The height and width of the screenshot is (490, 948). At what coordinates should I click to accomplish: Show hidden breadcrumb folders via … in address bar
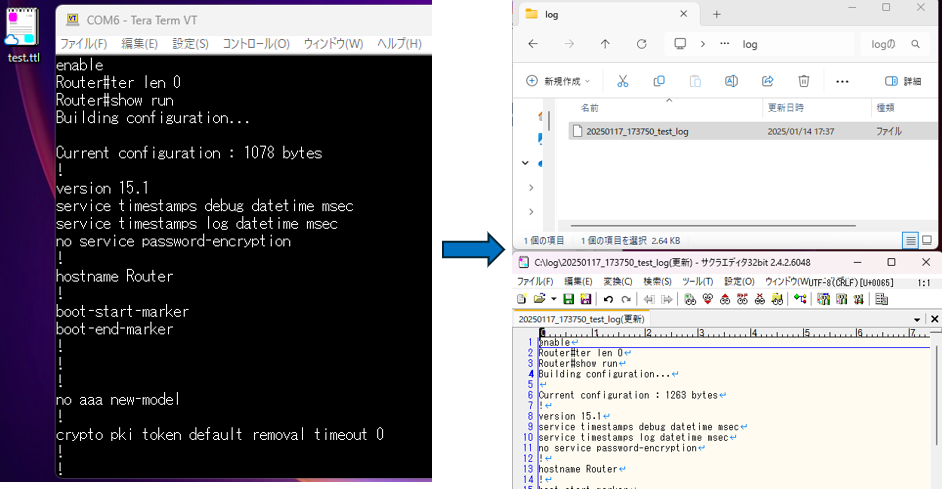point(725,44)
